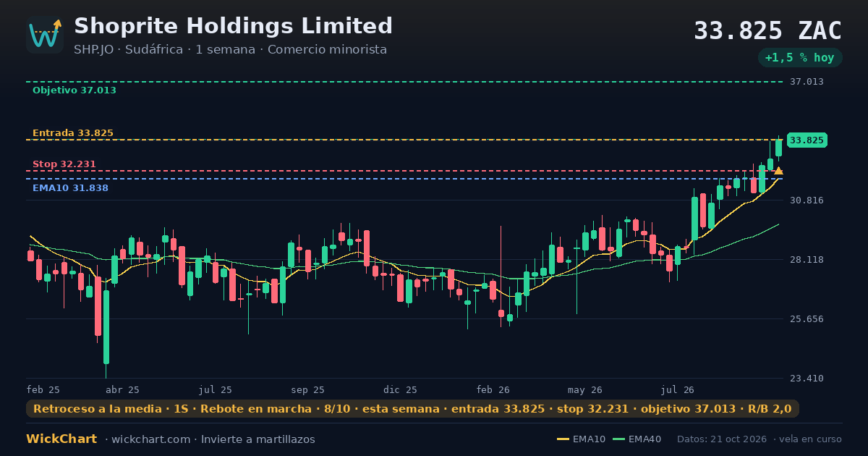Click the dic 25 date label
The image size is (868, 456).
(401, 390)
